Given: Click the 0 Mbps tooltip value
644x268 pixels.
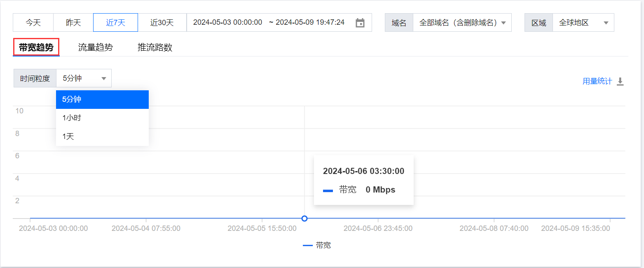Looking at the screenshot, I should pos(380,190).
